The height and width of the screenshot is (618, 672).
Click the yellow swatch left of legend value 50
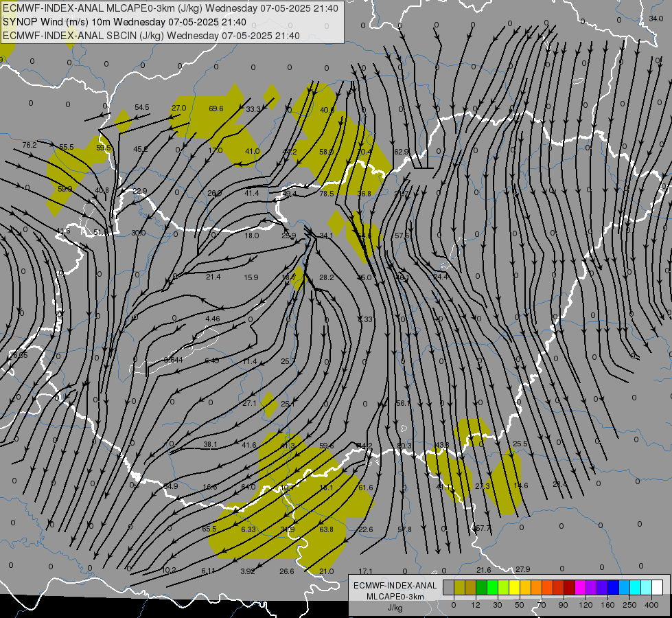point(515,587)
